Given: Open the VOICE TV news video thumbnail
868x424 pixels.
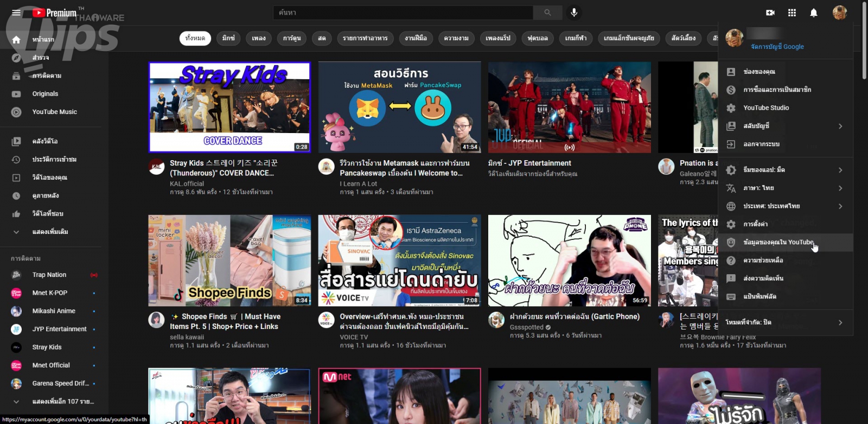Looking at the screenshot, I should (x=399, y=261).
